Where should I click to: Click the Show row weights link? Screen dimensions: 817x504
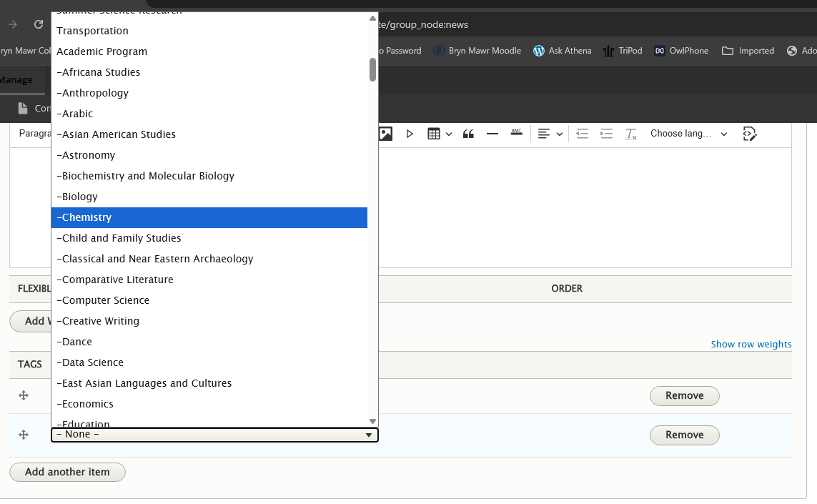[x=751, y=344]
